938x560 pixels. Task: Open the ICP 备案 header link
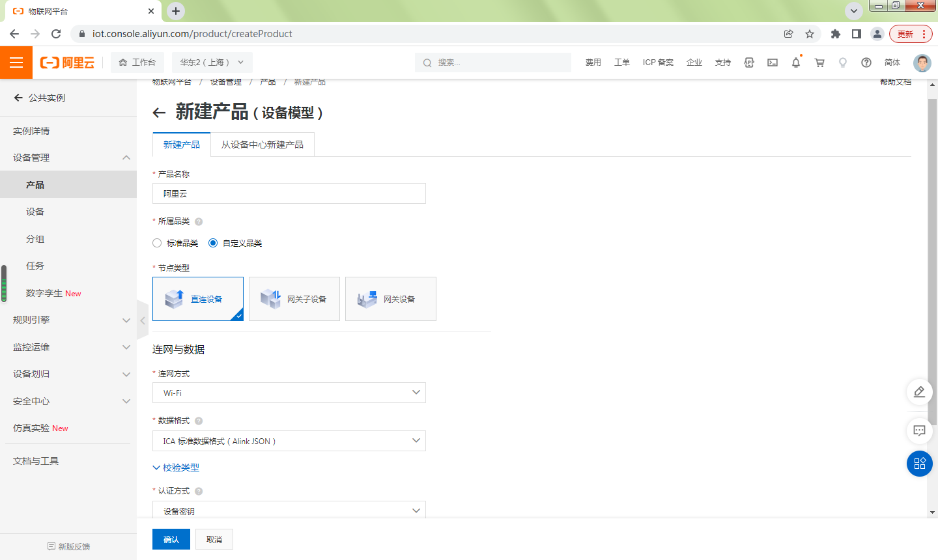658,63
